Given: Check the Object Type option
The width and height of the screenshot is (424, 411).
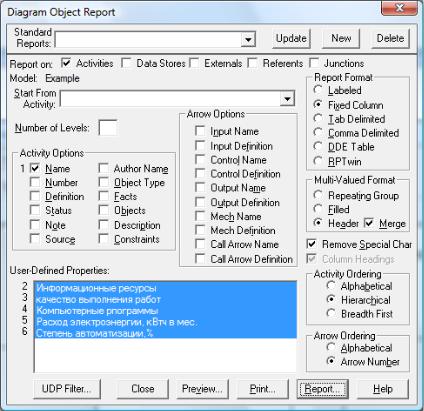Looking at the screenshot, I should click(x=104, y=182).
